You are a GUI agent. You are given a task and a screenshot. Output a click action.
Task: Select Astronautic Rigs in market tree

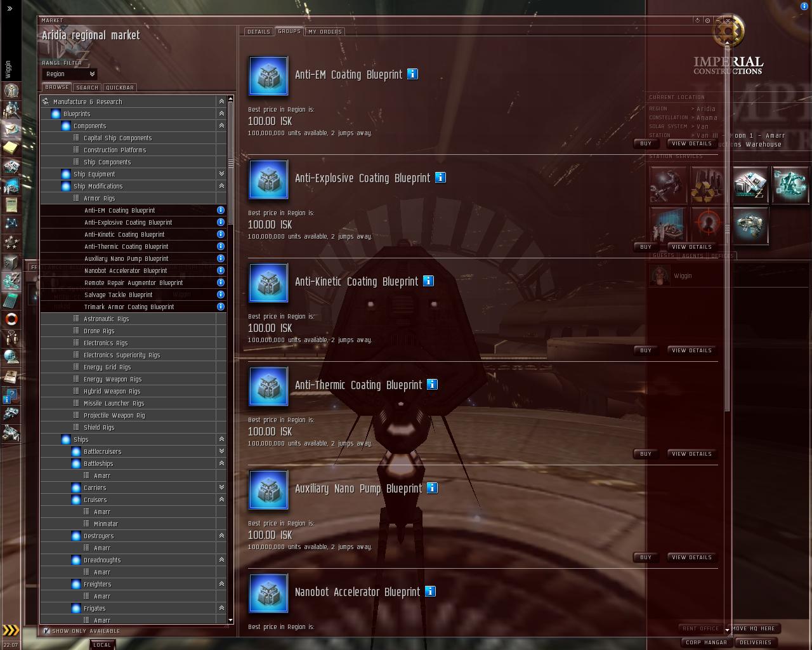(133, 319)
